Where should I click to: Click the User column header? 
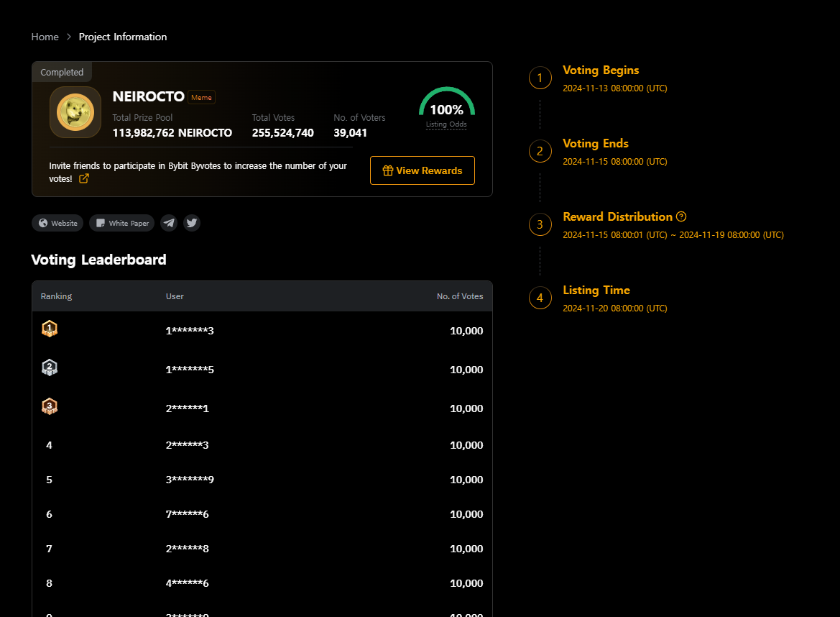[175, 296]
